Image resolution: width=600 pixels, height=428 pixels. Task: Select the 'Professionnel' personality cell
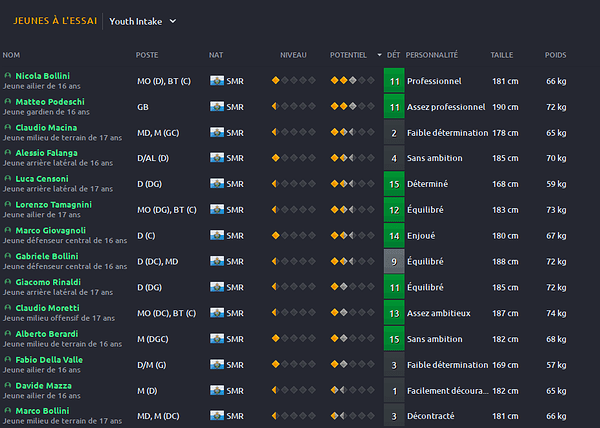coord(434,81)
